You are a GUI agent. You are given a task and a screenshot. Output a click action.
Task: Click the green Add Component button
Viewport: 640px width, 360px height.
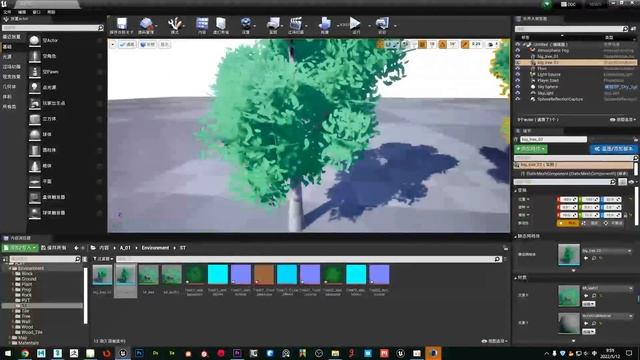531,149
